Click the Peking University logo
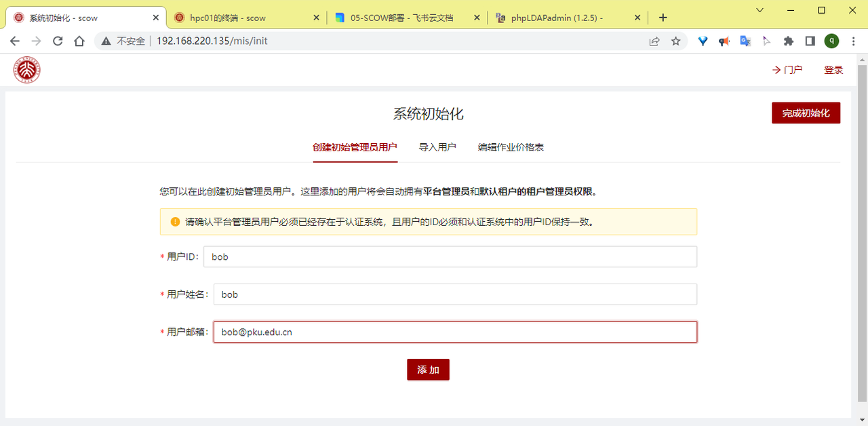Image resolution: width=868 pixels, height=426 pixels. pyautogui.click(x=27, y=70)
